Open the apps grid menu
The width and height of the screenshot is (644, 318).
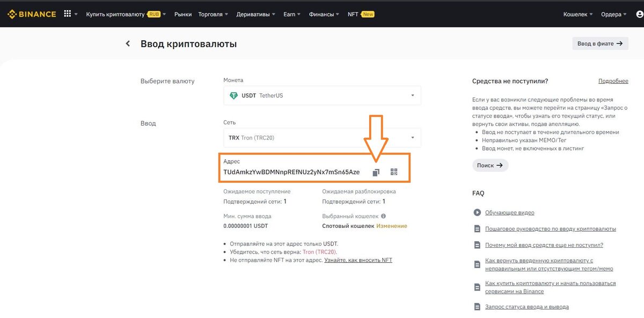[x=68, y=14]
